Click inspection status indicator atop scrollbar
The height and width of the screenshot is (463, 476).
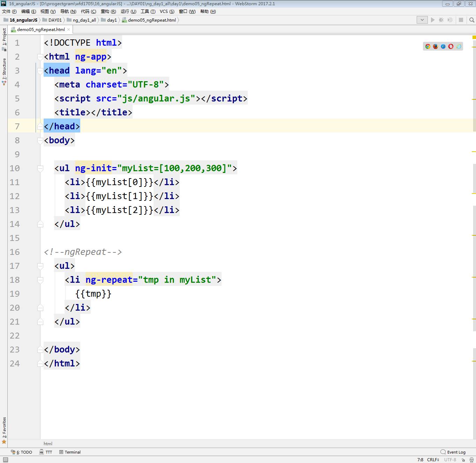[474, 37]
